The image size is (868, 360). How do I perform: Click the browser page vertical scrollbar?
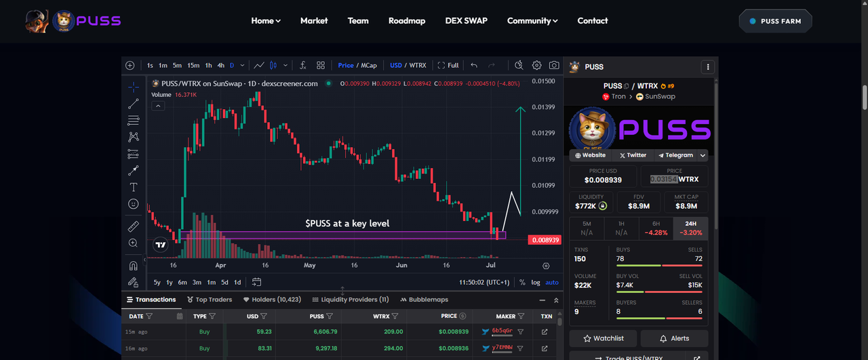pos(864,98)
